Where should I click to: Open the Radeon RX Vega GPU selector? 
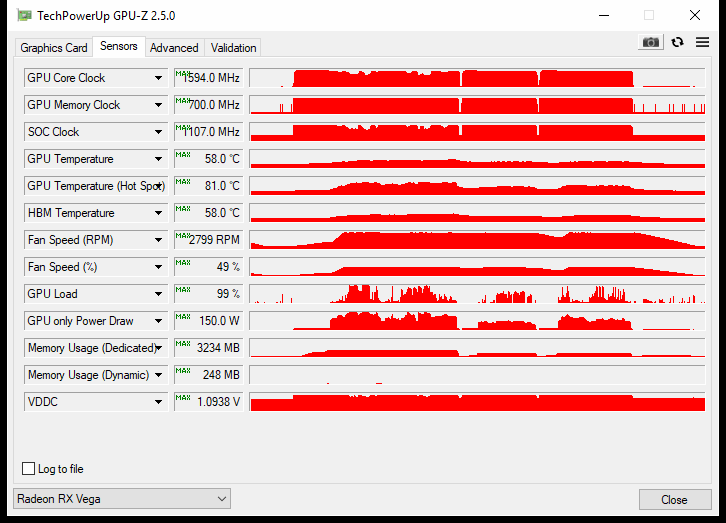[122, 499]
